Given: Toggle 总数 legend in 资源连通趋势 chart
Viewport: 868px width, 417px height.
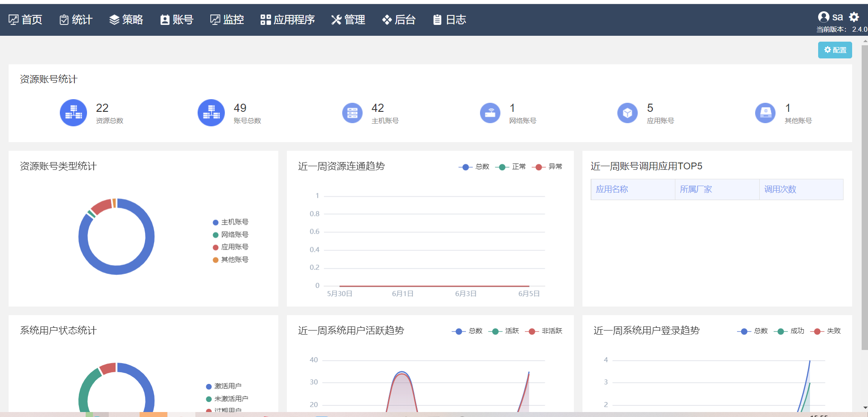Looking at the screenshot, I should click(x=474, y=167).
